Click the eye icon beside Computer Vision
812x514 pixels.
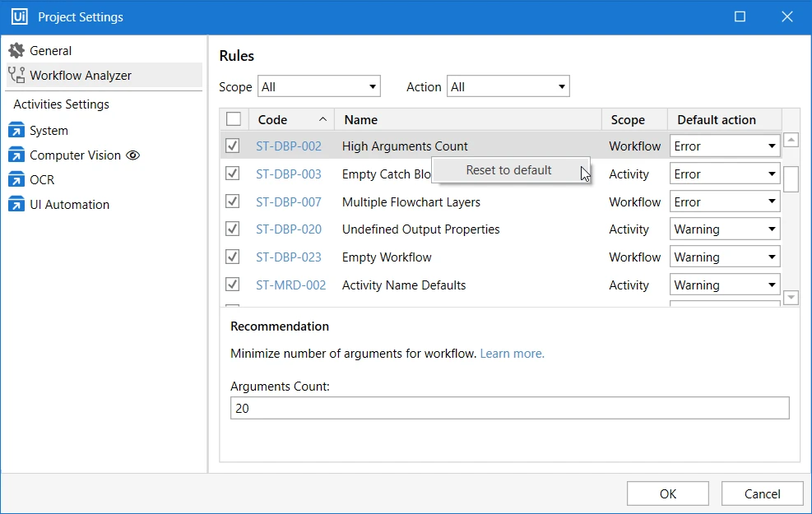(x=133, y=155)
